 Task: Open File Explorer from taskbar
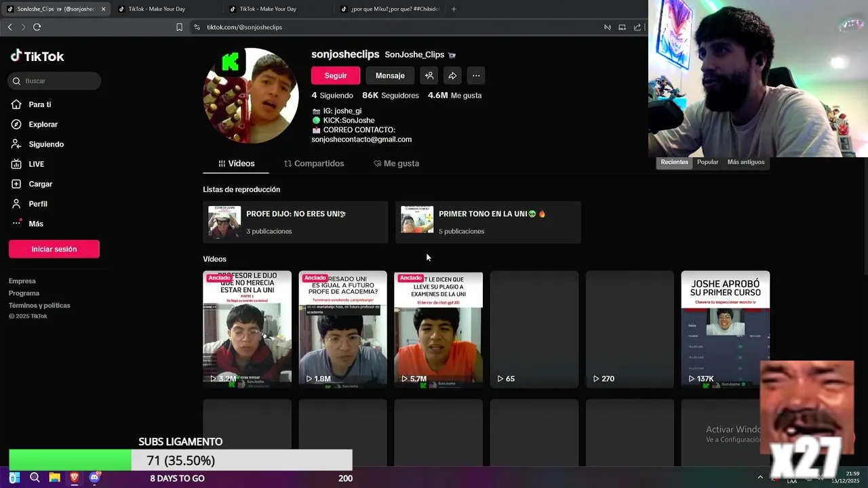pos(54,478)
